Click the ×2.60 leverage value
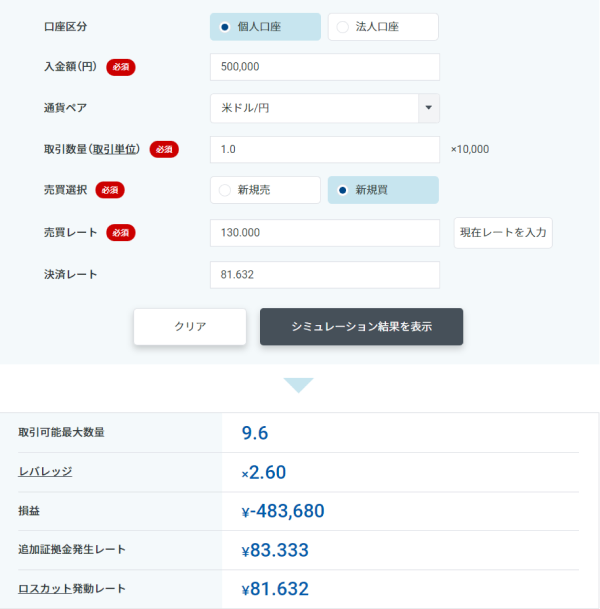Image resolution: width=600 pixels, height=609 pixels. [x=264, y=472]
